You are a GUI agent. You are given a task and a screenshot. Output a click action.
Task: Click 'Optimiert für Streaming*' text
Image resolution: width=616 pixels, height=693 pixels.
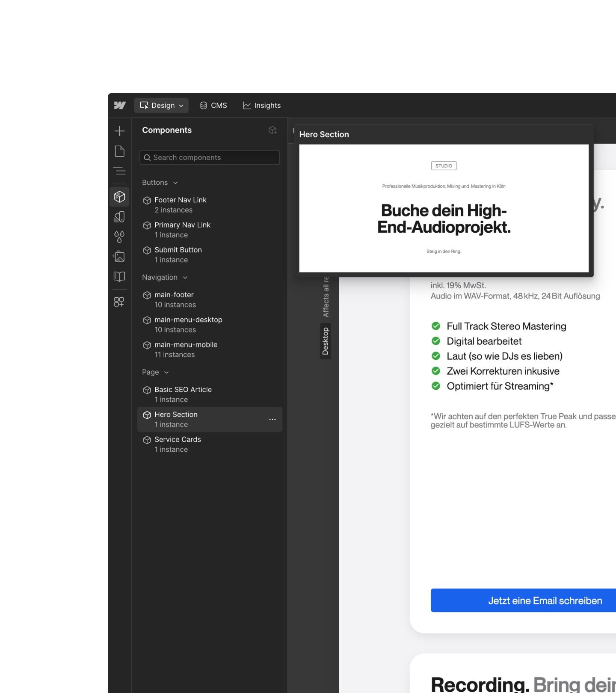pyautogui.click(x=500, y=386)
